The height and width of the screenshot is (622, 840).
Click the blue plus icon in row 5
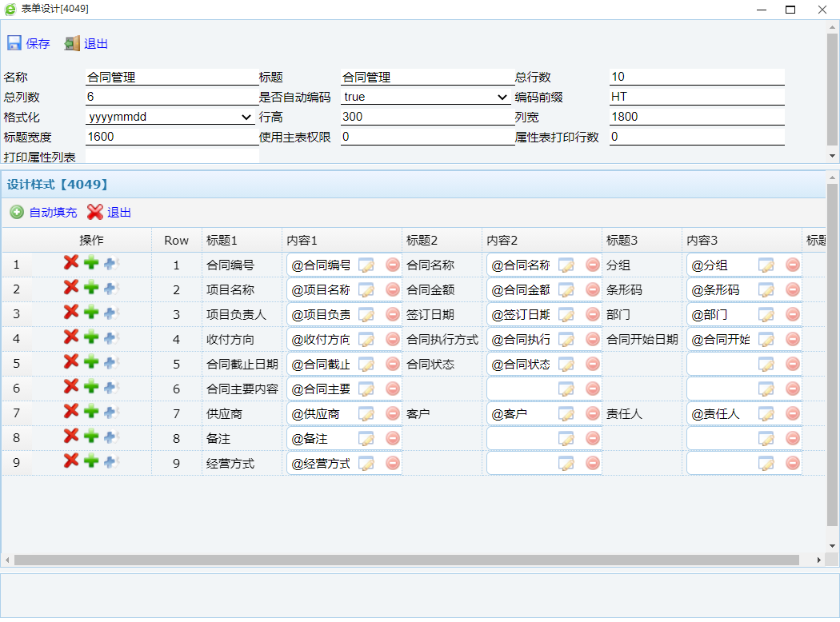click(110, 363)
